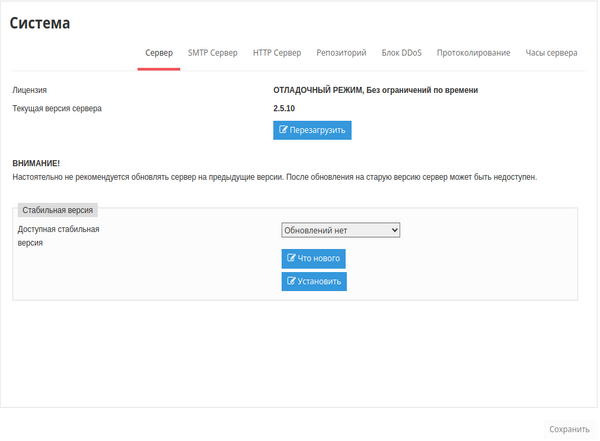Switch to the Протоколирование tab
The image size is (600, 441).
click(473, 53)
